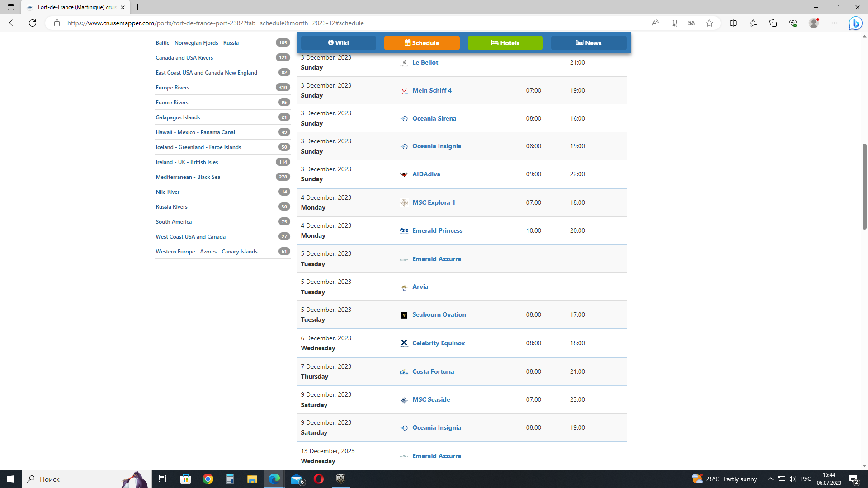Click the Seabourn logo icon
868x488 pixels.
404,315
